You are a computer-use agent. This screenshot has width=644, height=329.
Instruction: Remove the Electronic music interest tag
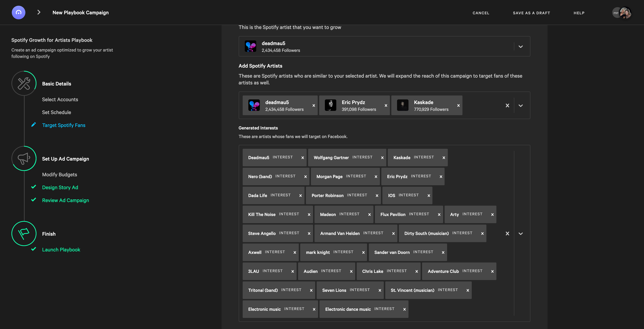click(314, 310)
